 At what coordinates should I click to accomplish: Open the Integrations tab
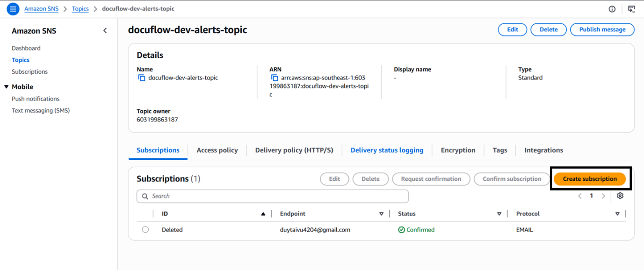click(543, 150)
